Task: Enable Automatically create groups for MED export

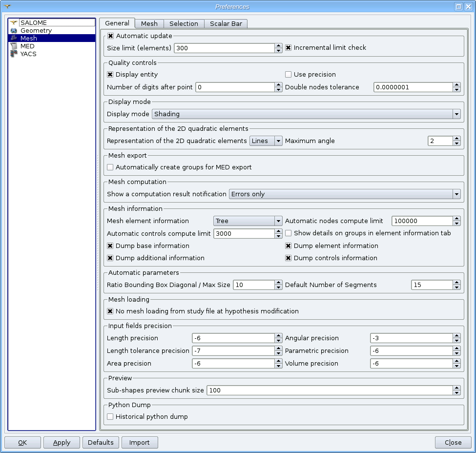Action: [110, 167]
